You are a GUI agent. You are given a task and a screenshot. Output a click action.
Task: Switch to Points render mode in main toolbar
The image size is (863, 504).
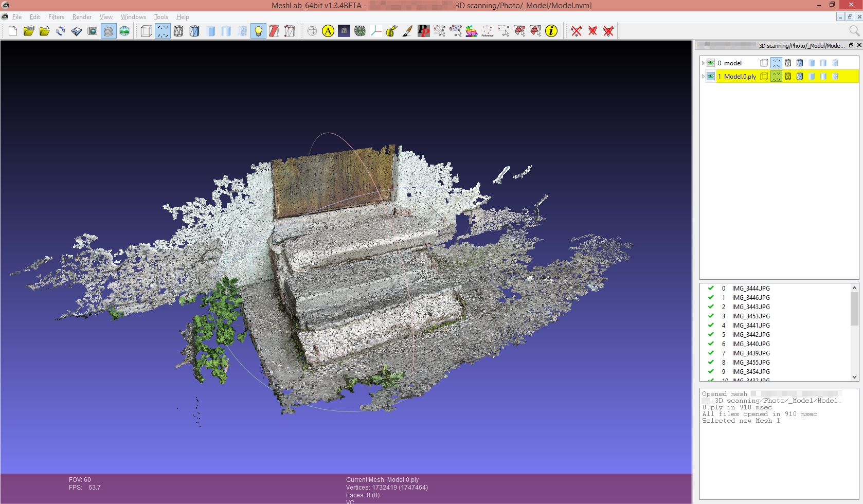(x=163, y=31)
